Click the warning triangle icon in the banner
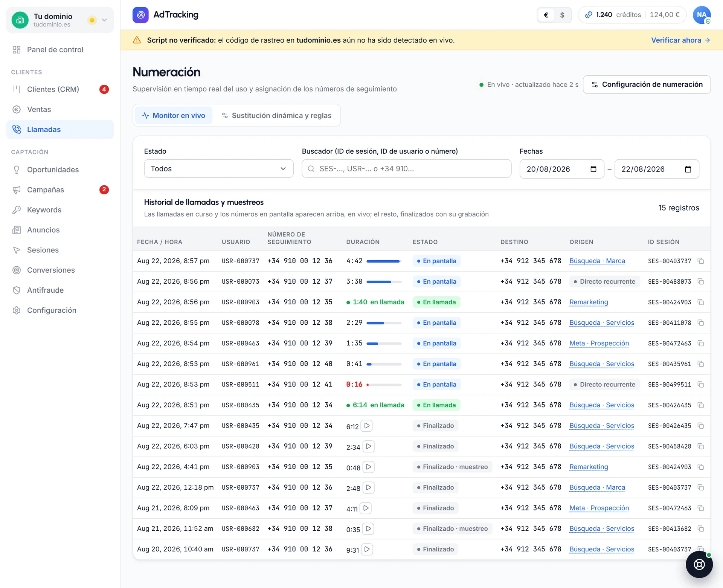Viewport: 723px width, 588px height. click(137, 40)
